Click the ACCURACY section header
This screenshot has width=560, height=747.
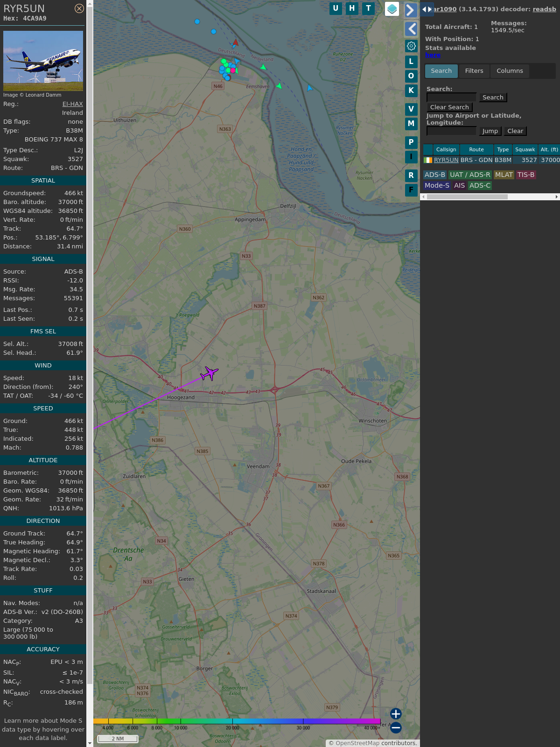pos(43,649)
